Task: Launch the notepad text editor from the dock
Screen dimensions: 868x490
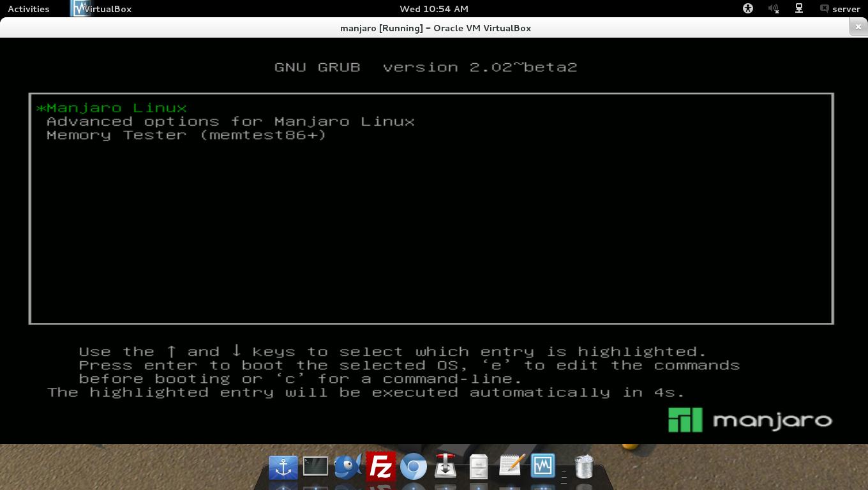Action: [x=511, y=466]
